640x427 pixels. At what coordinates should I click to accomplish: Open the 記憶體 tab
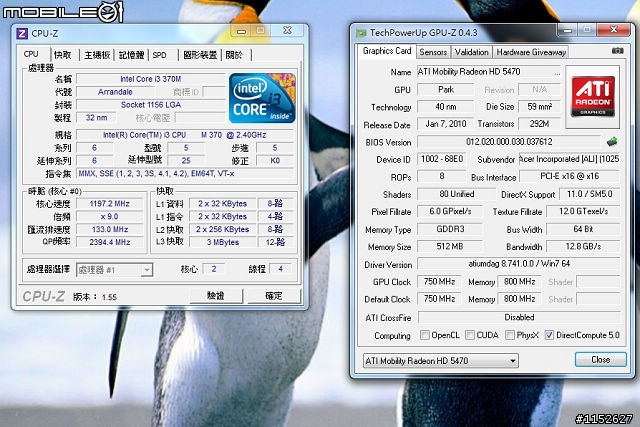(131, 55)
